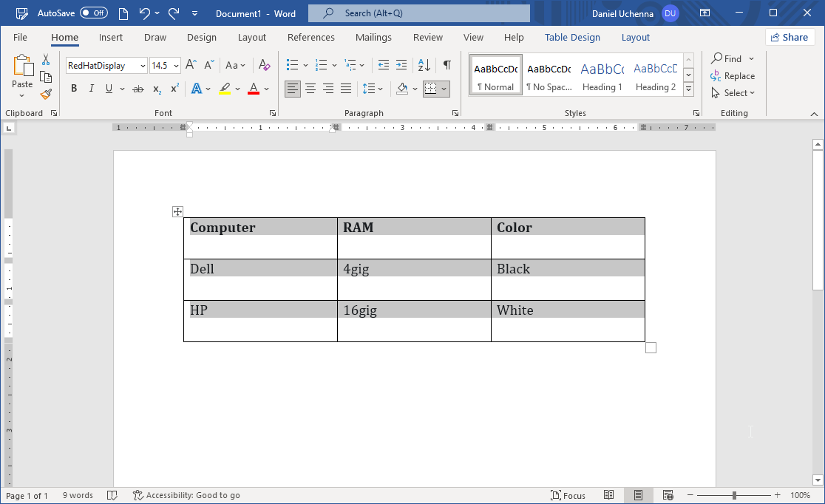Turn AutoSave on
The height and width of the screenshot is (504, 825).
tap(93, 13)
